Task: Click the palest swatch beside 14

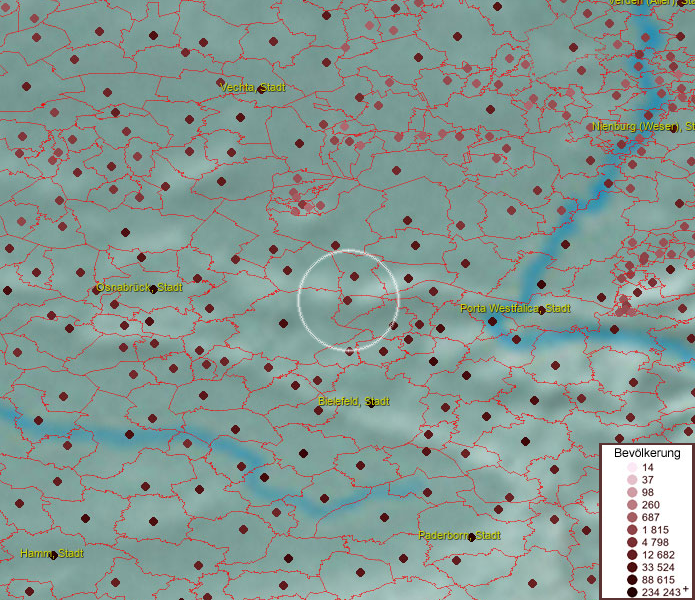Action: coord(632,467)
